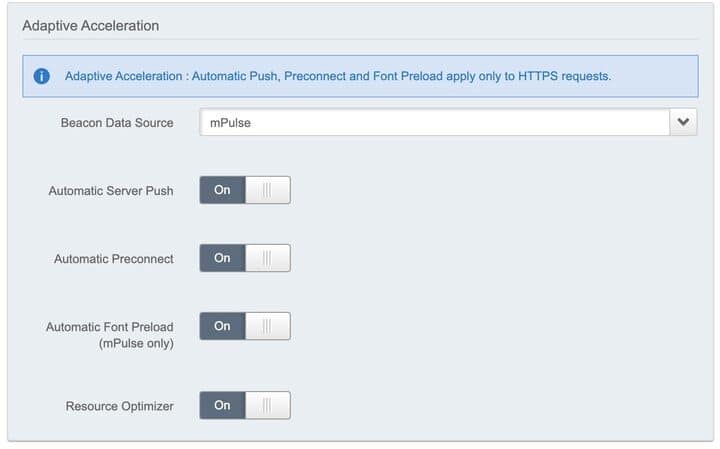Click the Adaptive Acceleration section heading
Screen dimensions: 720x449
[x=90, y=25]
